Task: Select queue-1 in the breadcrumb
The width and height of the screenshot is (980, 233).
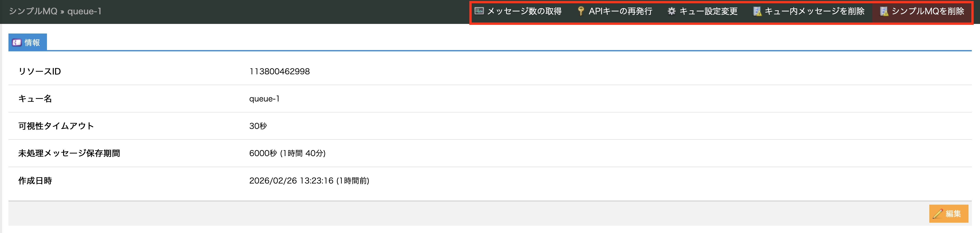Action: click(x=85, y=11)
